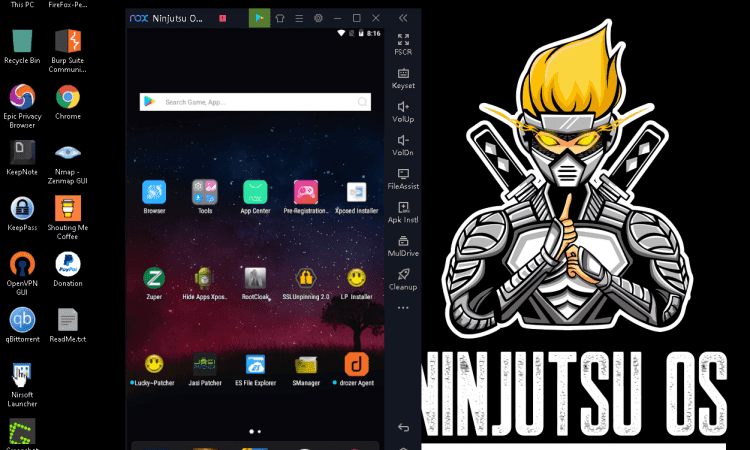Launch ES File Explorer
Screen dimensions: 750x450
tap(255, 364)
